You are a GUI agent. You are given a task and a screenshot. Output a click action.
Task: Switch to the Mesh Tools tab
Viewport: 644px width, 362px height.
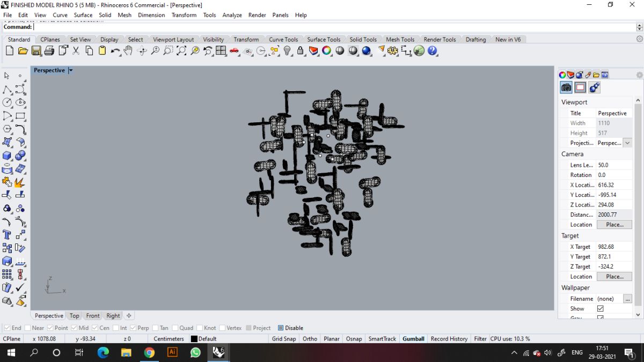point(400,40)
